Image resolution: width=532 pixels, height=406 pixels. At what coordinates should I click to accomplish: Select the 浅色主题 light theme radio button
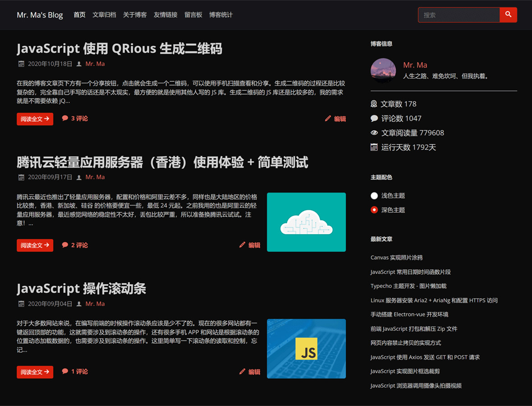pos(374,195)
